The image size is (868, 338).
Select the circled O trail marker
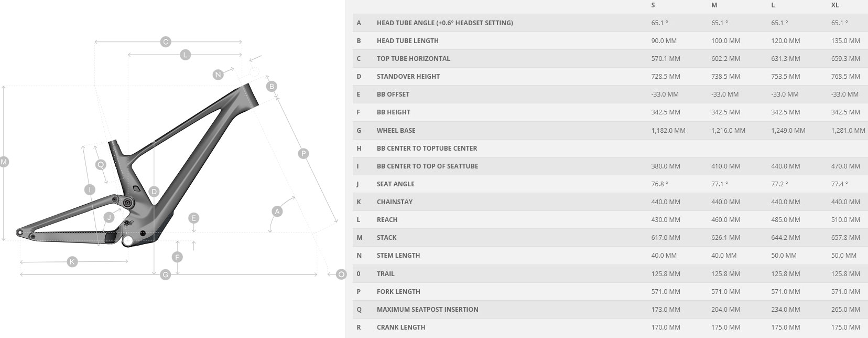click(341, 274)
